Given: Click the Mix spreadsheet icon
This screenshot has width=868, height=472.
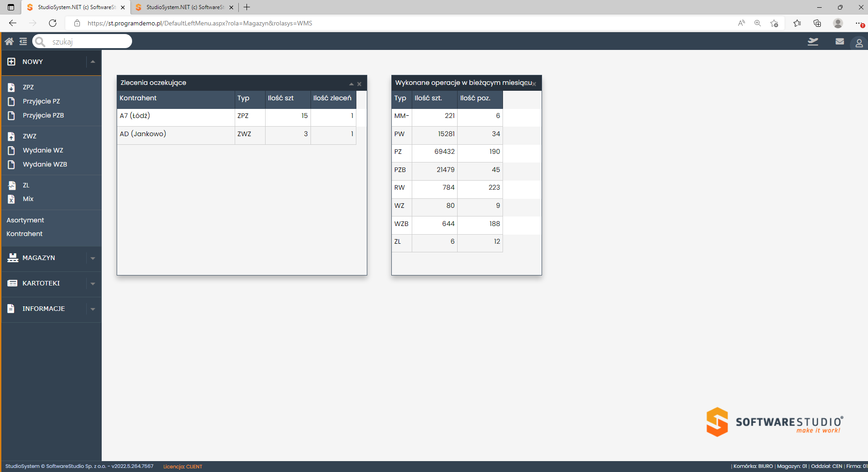Looking at the screenshot, I should point(11,199).
